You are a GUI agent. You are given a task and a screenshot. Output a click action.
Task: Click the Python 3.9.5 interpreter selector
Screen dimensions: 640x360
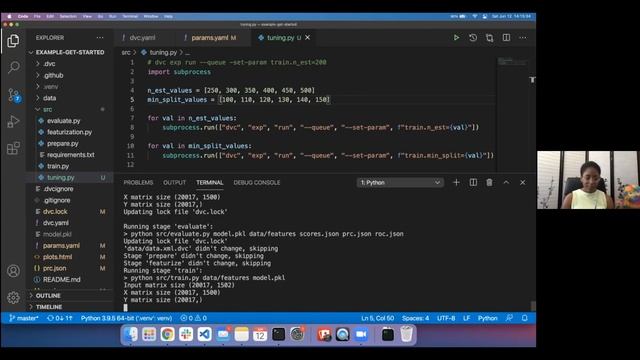pyautogui.click(x=126, y=318)
